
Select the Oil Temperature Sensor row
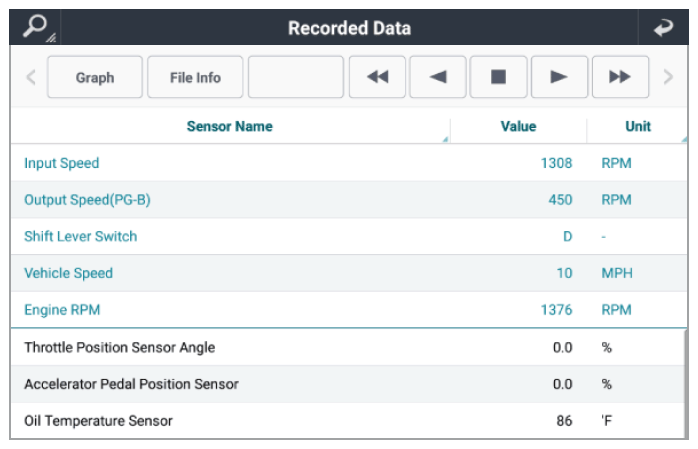tap(347, 421)
